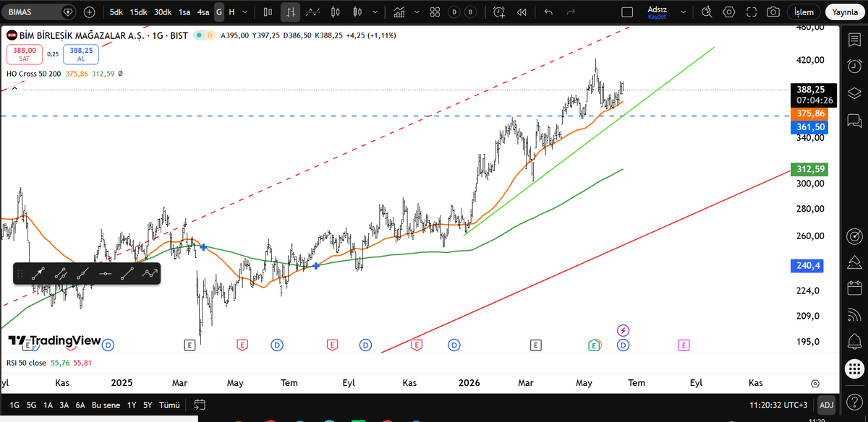
Task: Open the Adsız layout dropdown arrow
Action: coord(683,12)
